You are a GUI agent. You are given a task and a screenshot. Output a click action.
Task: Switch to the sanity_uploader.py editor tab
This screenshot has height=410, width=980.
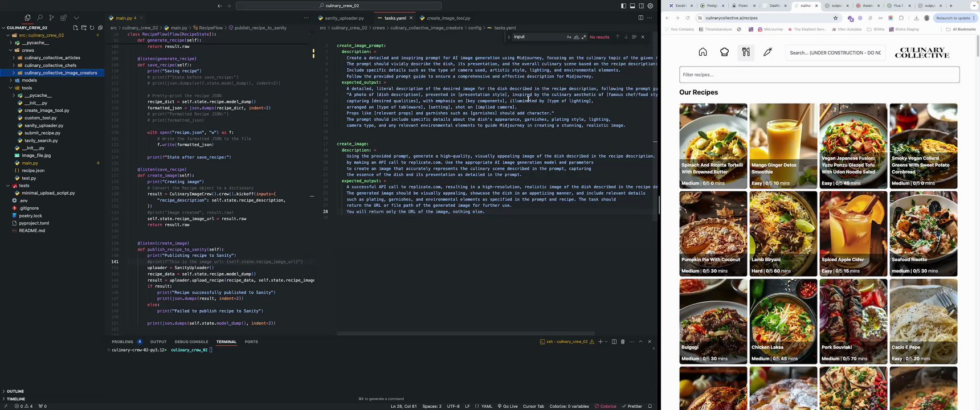[x=344, y=18]
